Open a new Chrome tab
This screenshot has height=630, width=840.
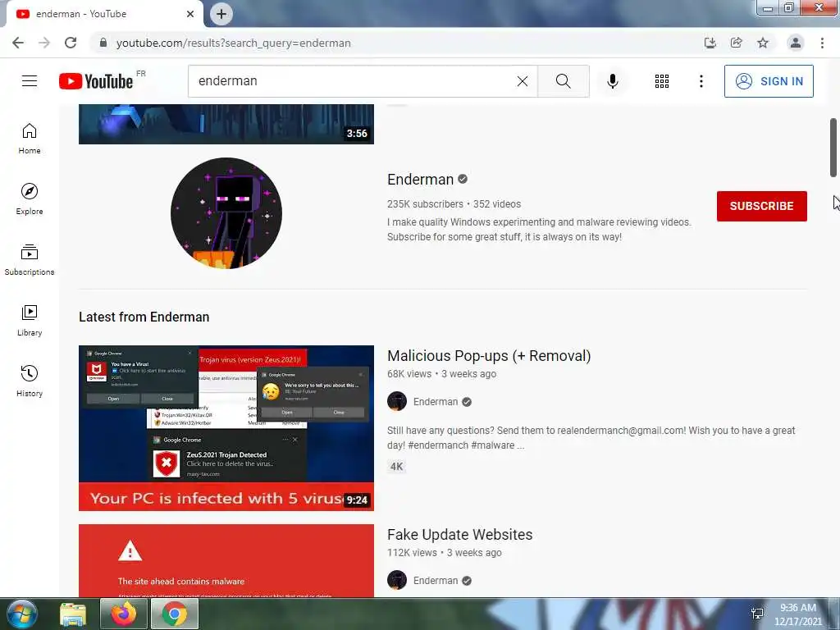[x=221, y=14]
